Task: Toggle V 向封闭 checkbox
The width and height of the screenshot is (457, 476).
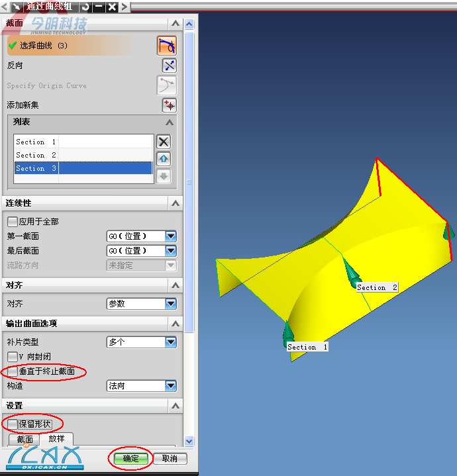Action: [13, 357]
